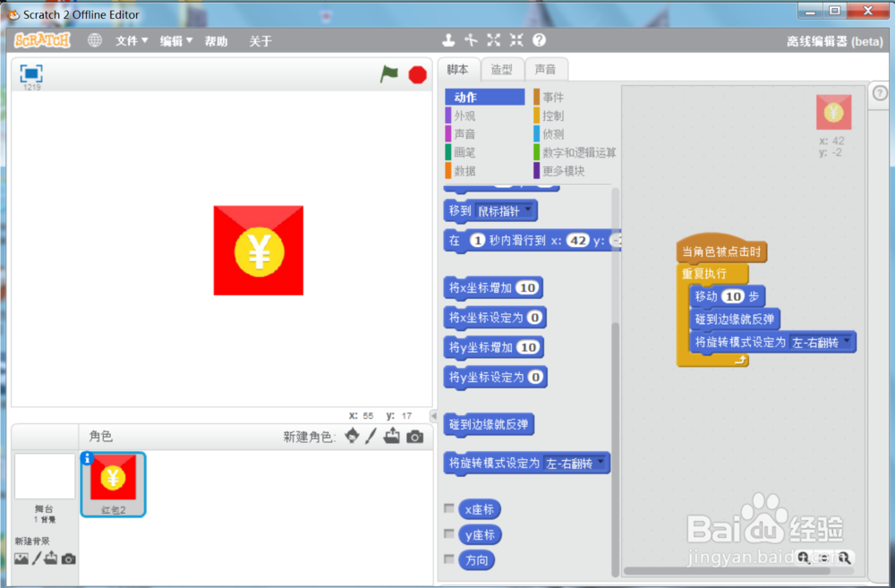Switch to the 声音 tab
This screenshot has height=588, width=895.
[x=546, y=69]
